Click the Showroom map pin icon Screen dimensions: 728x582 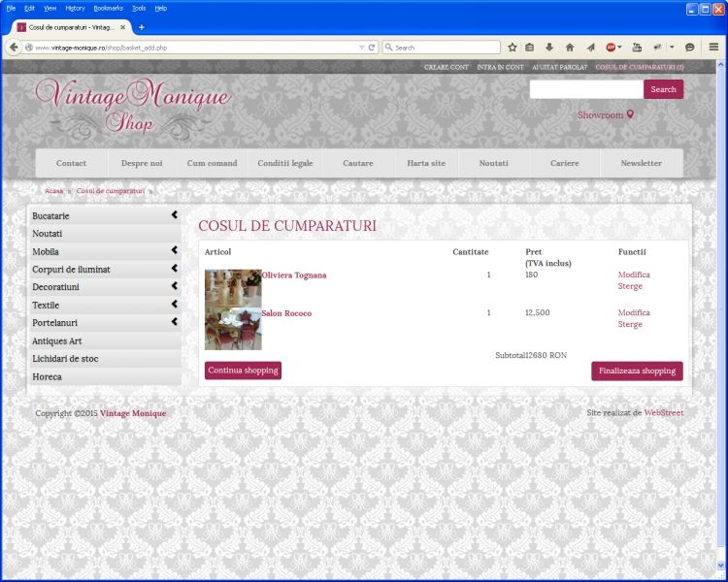point(630,114)
